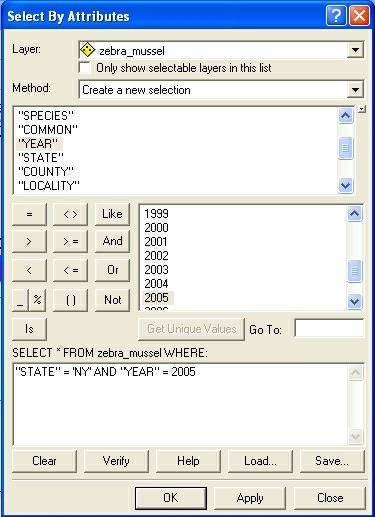
Task: Click the equals operator button
Action: click(x=29, y=214)
